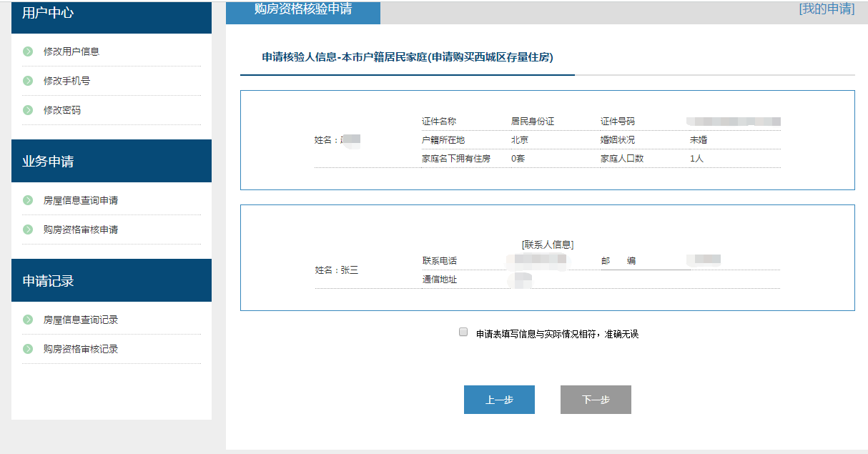Click the 申请核验人信息 heading

pos(408,57)
